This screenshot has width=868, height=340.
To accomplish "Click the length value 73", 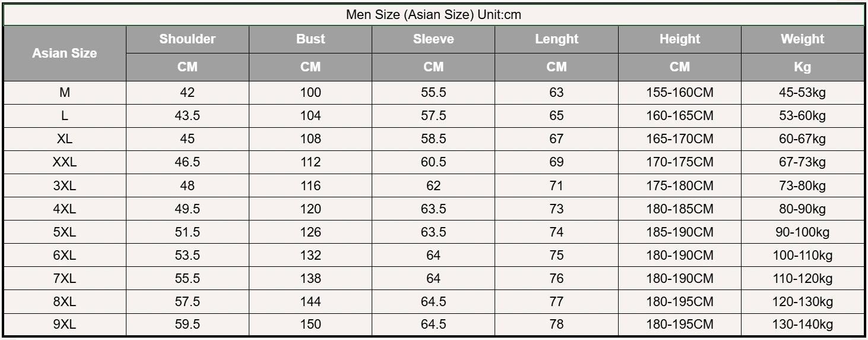I will (556, 209).
